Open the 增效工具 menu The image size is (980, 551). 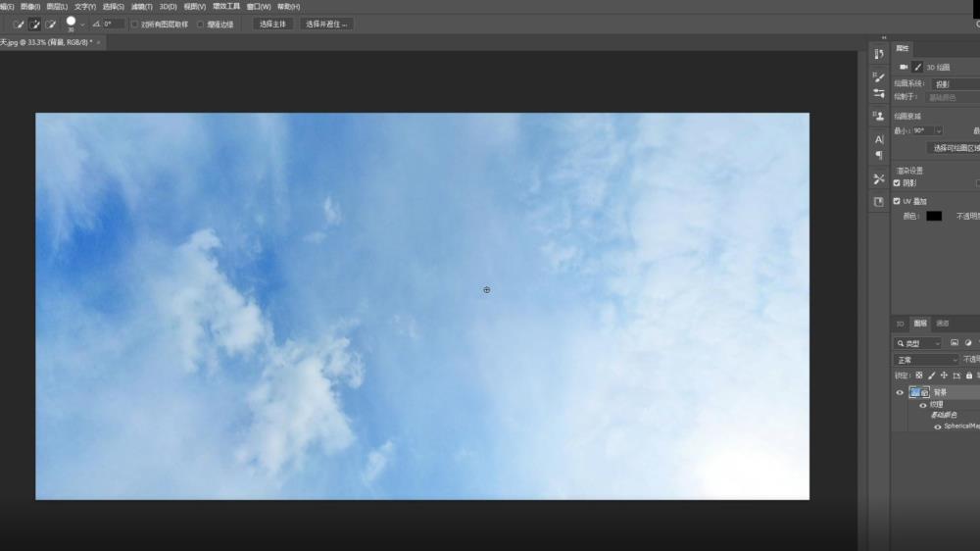click(x=226, y=6)
